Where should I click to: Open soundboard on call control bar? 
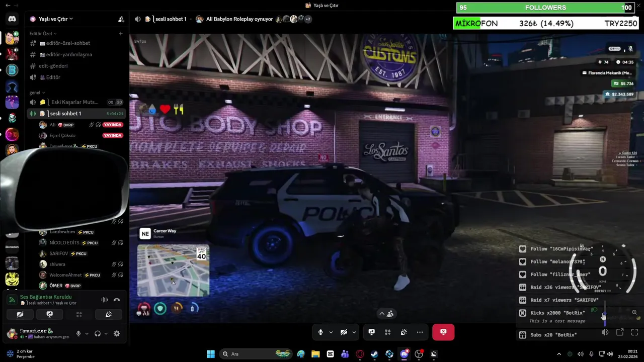pos(404,332)
